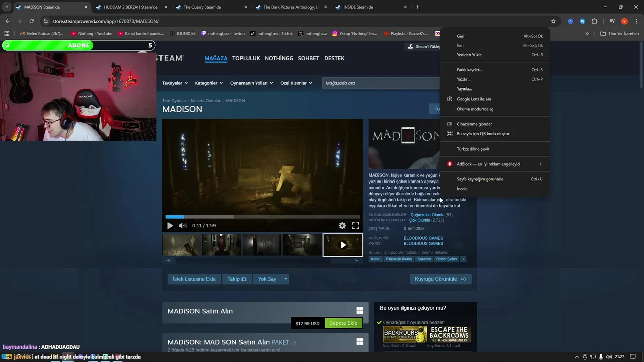Open the Steam logo home link
The height and width of the screenshot is (362, 644).
(x=170, y=58)
